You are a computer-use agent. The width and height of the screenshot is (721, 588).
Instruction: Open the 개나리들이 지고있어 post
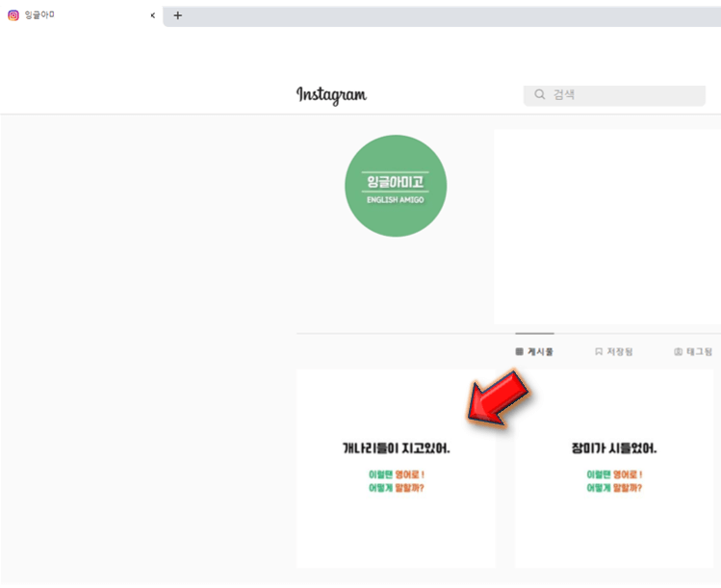tap(396, 469)
